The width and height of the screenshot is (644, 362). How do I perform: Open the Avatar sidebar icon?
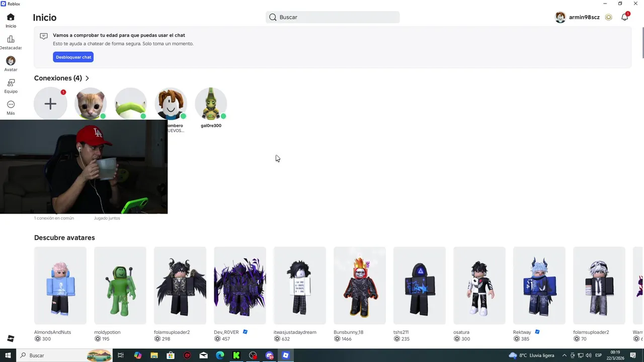point(11,61)
